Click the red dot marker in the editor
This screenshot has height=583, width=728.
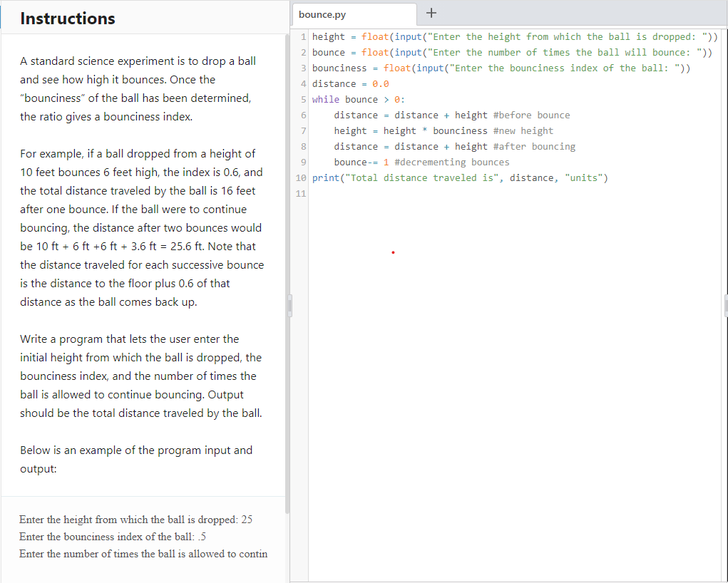pos(393,252)
